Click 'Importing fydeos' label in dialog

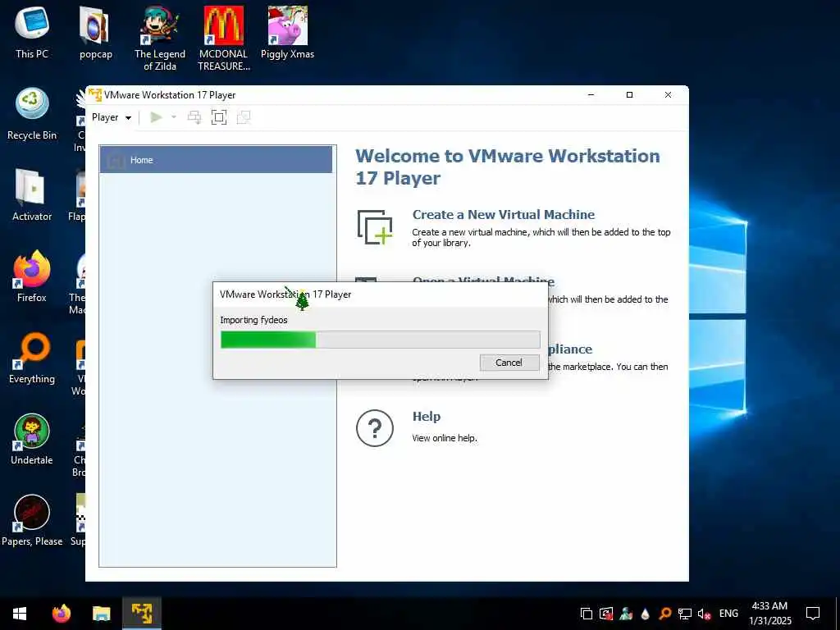(253, 320)
